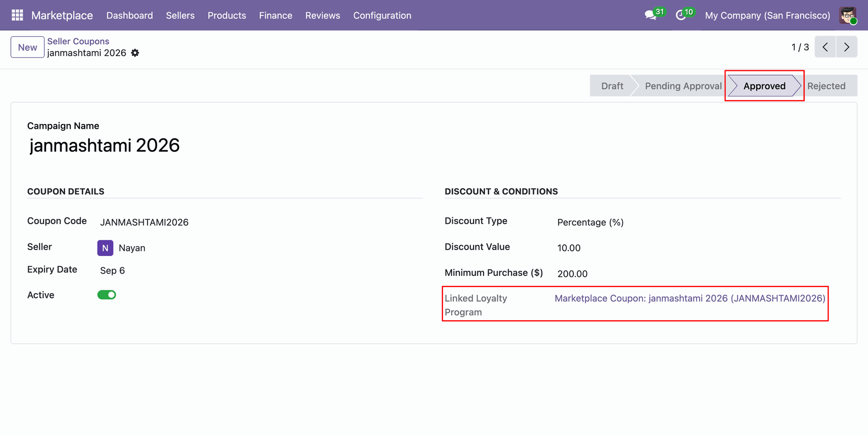Go to the next record arrow
This screenshot has width=868, height=436.
click(847, 47)
